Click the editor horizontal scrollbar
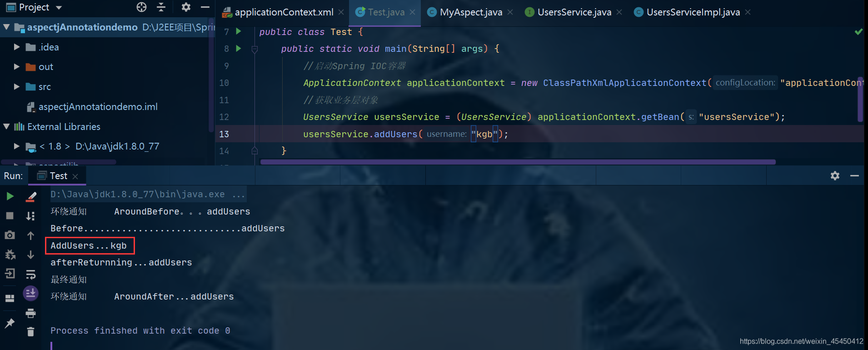This screenshot has height=350, width=868. [518, 162]
